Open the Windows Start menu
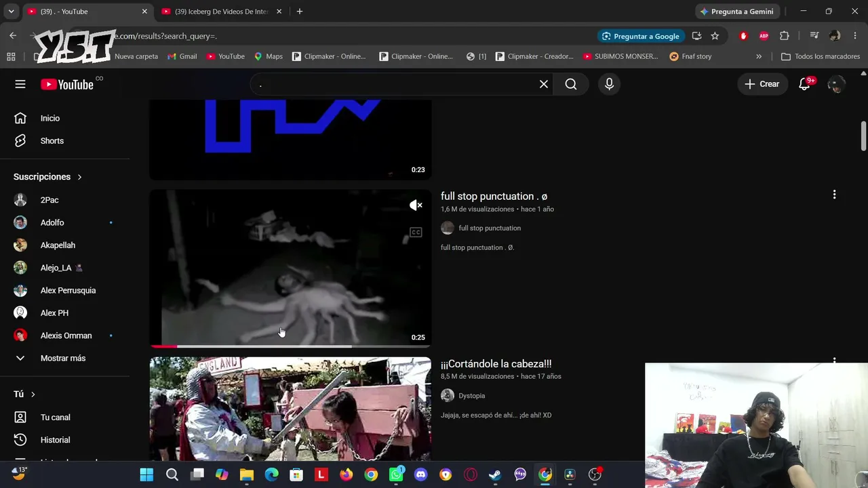The width and height of the screenshot is (868, 488). [x=146, y=474]
